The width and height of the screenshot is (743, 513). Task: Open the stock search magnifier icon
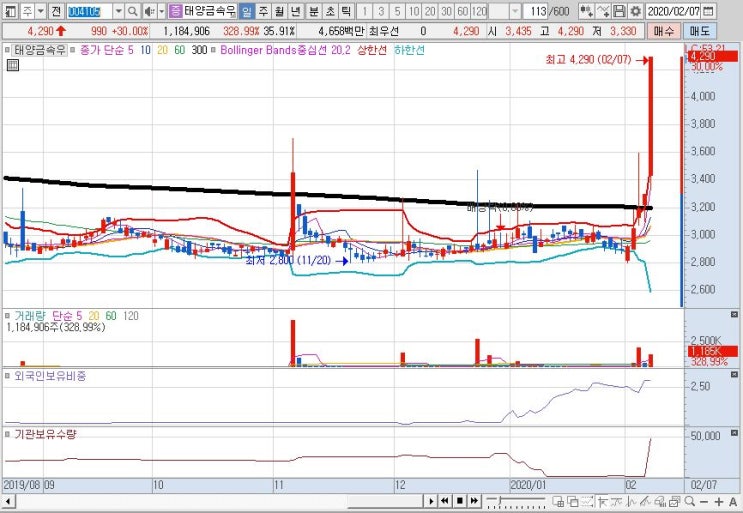coord(132,11)
